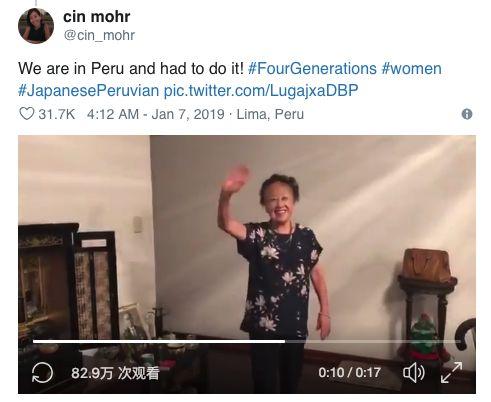Click the 4:12 AM - Jan 7, 2019 timestamp
This screenshot has width=491, height=402.
[155, 114]
